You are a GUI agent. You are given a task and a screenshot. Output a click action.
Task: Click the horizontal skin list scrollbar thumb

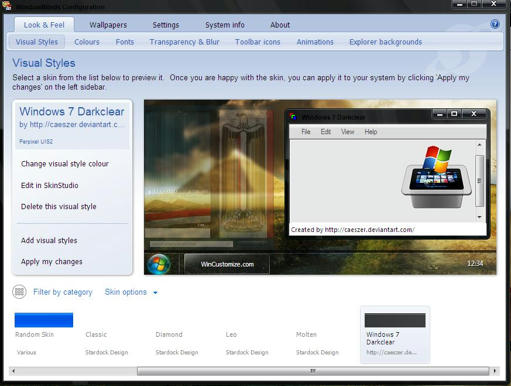313,371
